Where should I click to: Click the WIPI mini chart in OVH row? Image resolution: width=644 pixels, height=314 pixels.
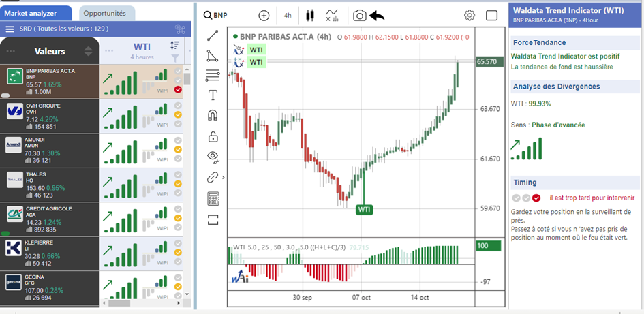156,116
